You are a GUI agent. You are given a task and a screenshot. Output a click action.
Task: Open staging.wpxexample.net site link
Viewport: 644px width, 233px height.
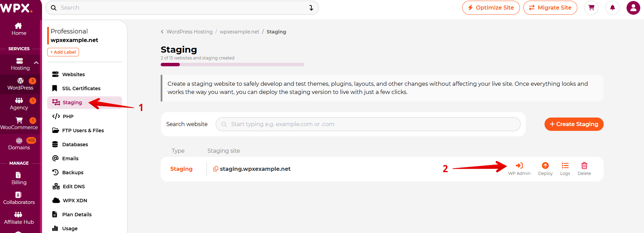pos(255,169)
